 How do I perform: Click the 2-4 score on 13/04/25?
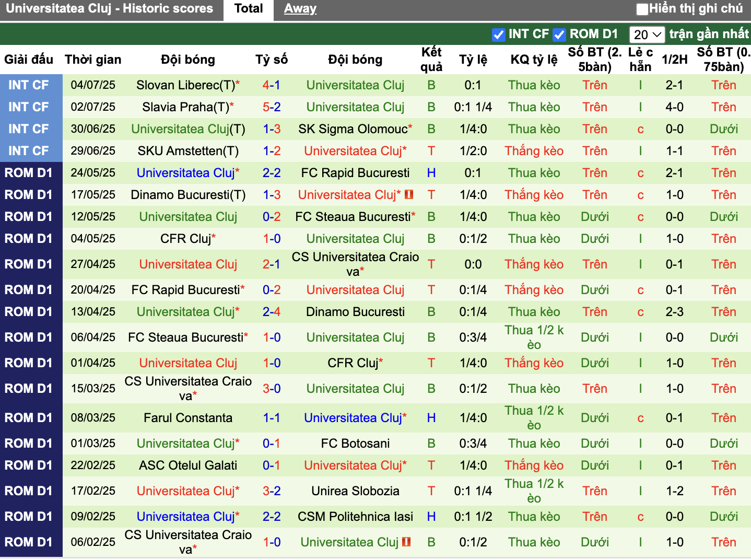(272, 312)
